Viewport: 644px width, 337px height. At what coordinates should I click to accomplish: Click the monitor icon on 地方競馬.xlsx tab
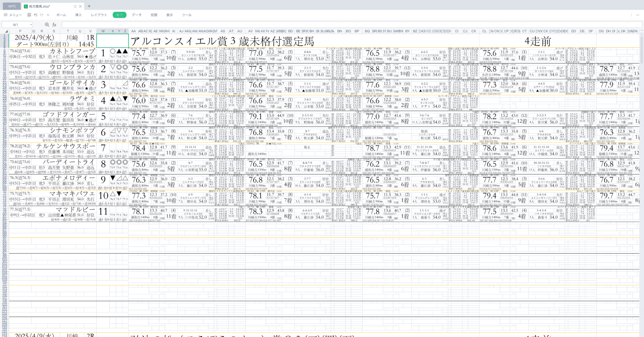[x=75, y=6]
